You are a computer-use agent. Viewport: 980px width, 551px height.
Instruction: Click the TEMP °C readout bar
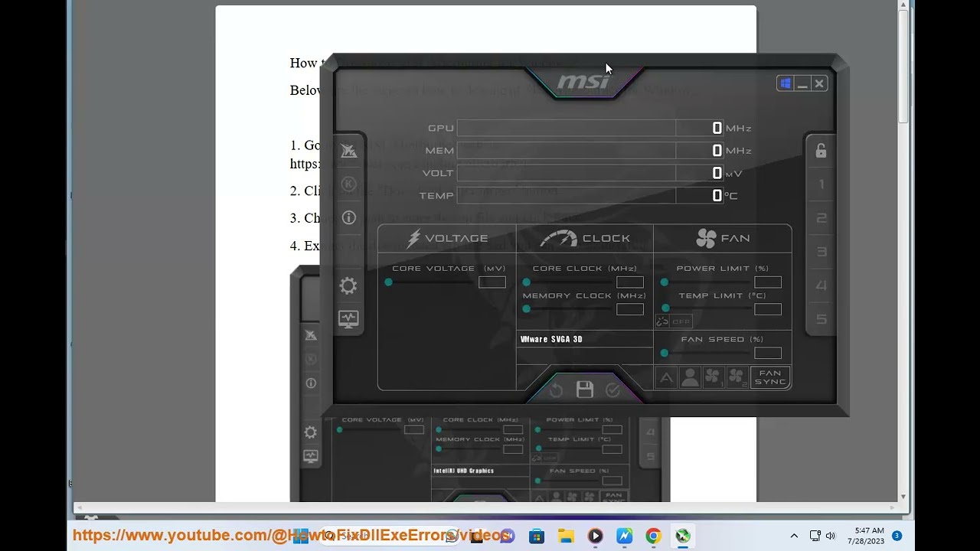590,195
